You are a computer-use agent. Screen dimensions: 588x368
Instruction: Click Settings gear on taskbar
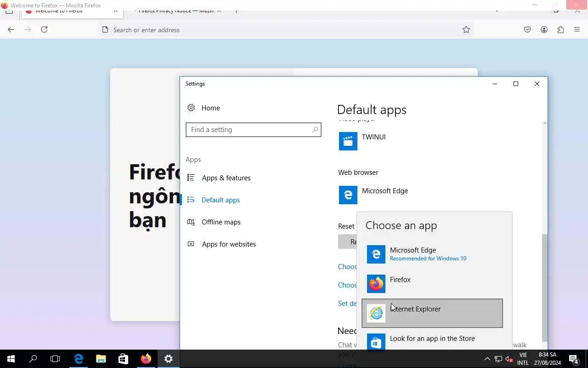click(x=168, y=359)
